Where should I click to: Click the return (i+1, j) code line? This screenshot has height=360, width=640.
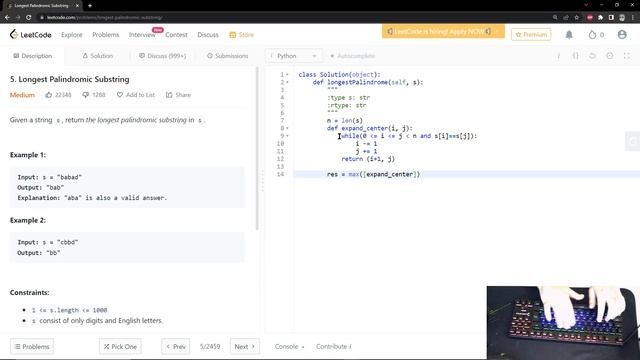(x=368, y=159)
